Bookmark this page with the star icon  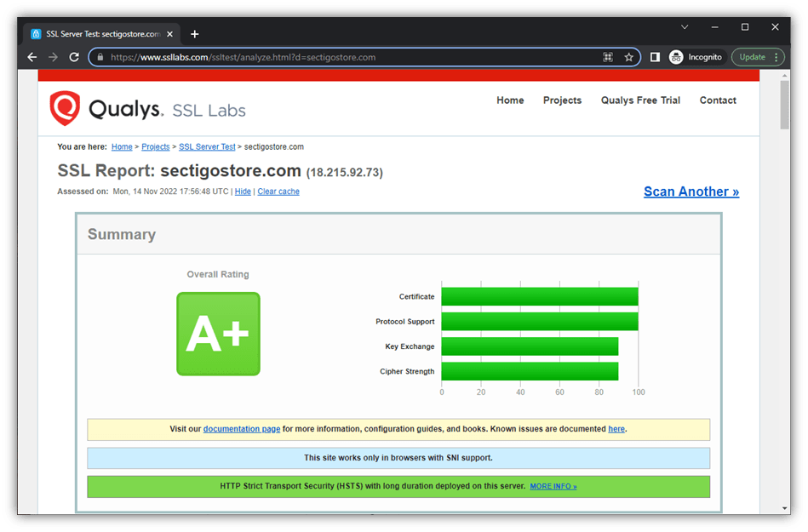(628, 57)
